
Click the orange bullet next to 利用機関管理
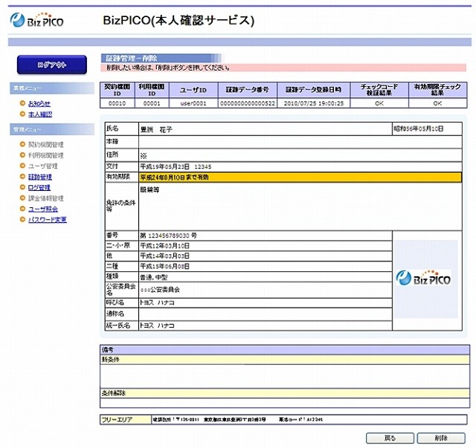pos(22,155)
